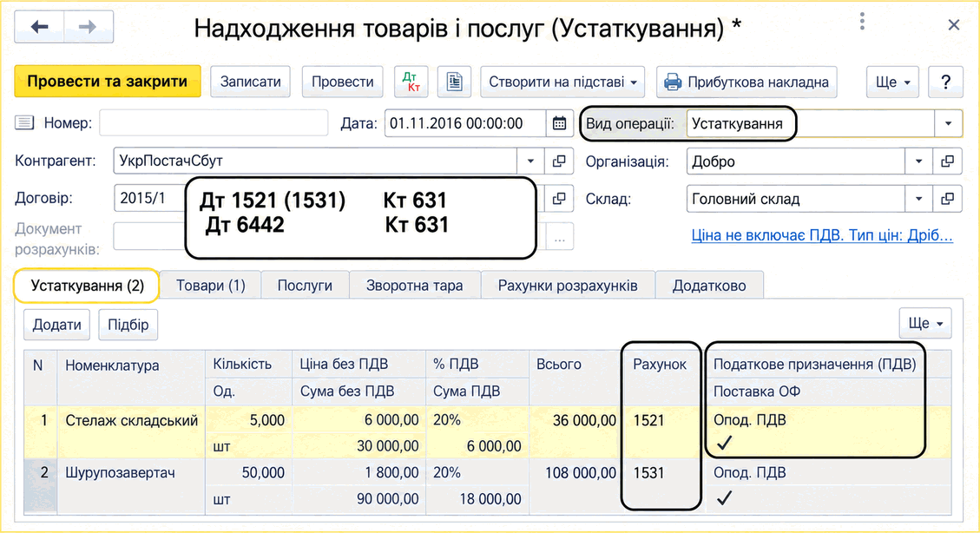
Task: Expand the Вид операції dropdown
Action: click(948, 124)
